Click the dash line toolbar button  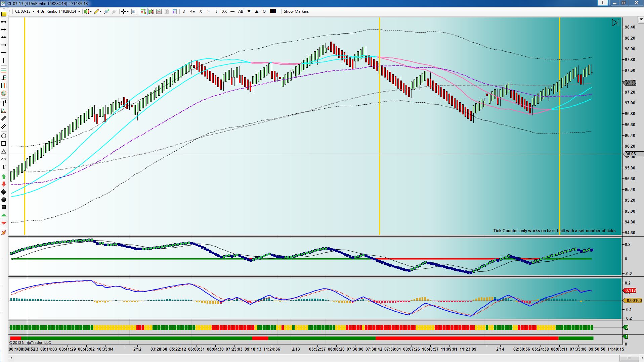tap(232, 11)
